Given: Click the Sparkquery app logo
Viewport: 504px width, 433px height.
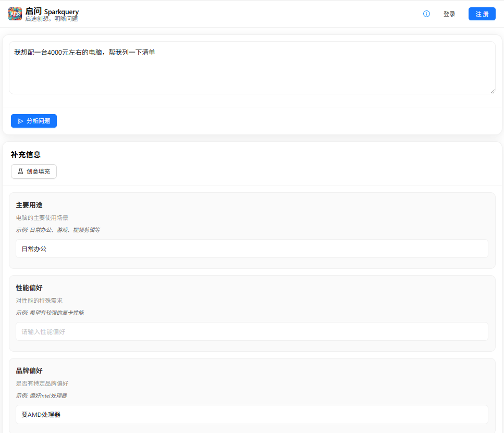Looking at the screenshot, I should 15,14.
